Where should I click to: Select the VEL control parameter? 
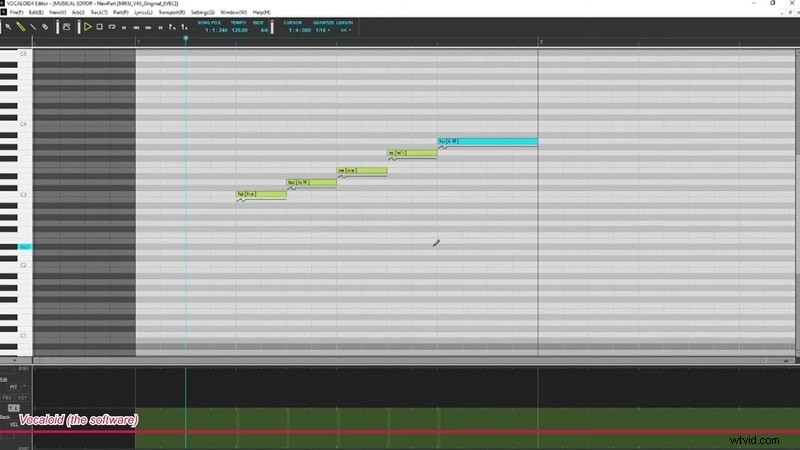point(14,424)
